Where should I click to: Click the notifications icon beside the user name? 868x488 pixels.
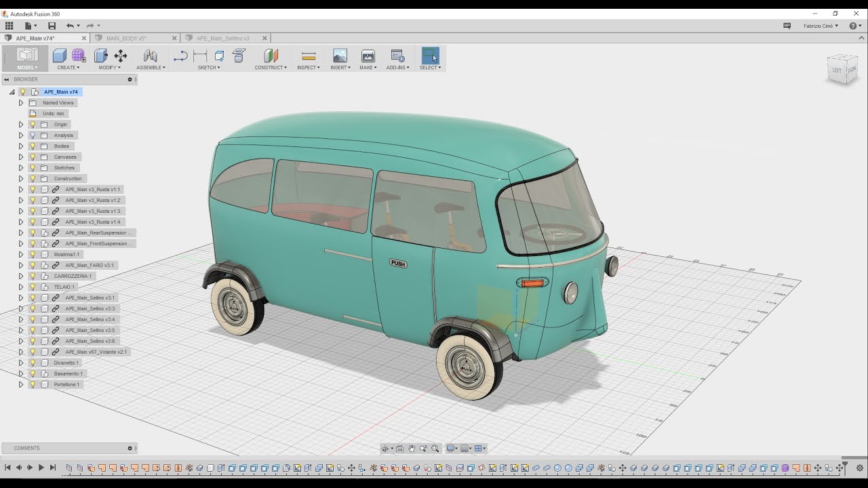click(787, 26)
